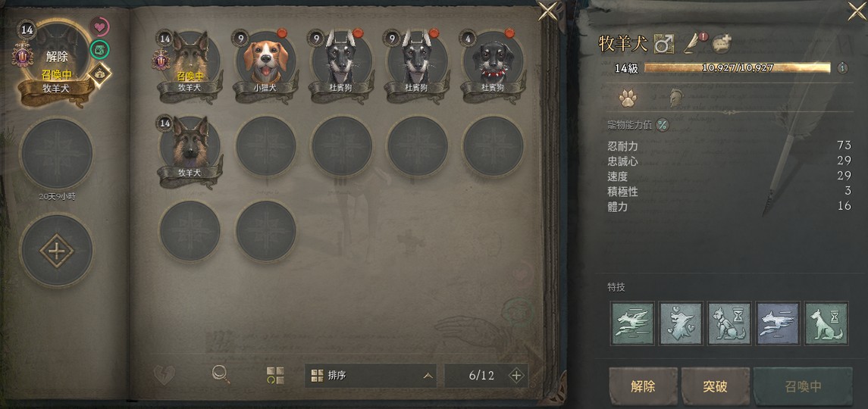Switch to the paw print tab
Screen dimensions: 868x409
click(627, 99)
